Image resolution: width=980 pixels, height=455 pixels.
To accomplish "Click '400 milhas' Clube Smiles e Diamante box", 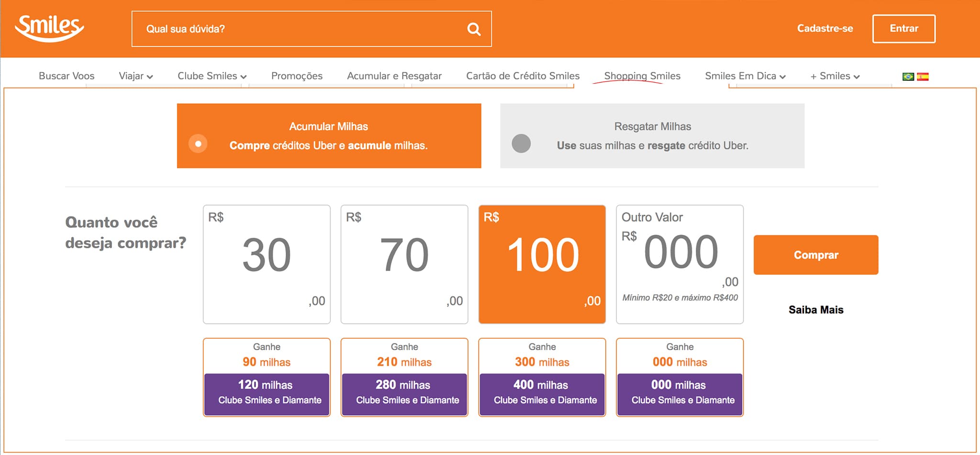I will (x=542, y=394).
